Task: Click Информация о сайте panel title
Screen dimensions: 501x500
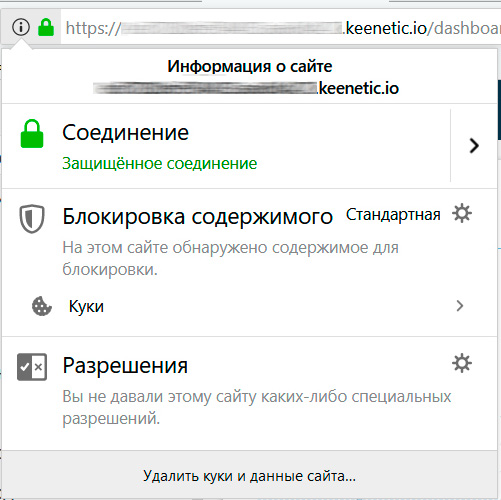Action: point(250,66)
